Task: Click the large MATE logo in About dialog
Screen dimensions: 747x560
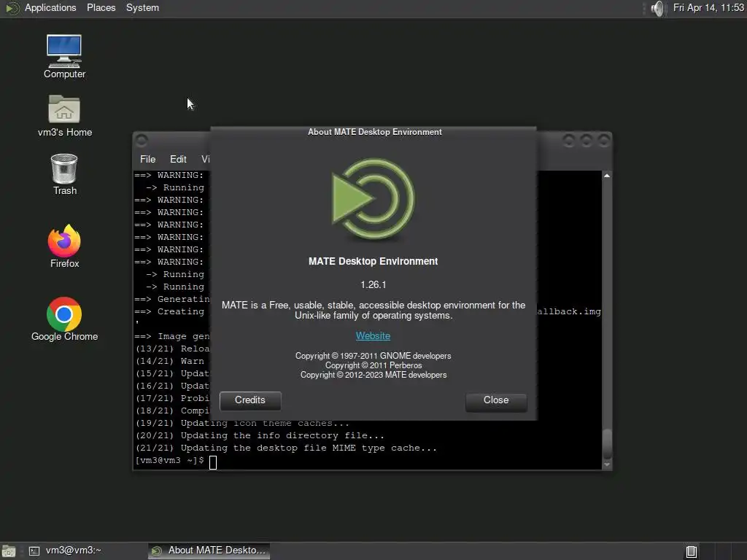Action: 373,199
